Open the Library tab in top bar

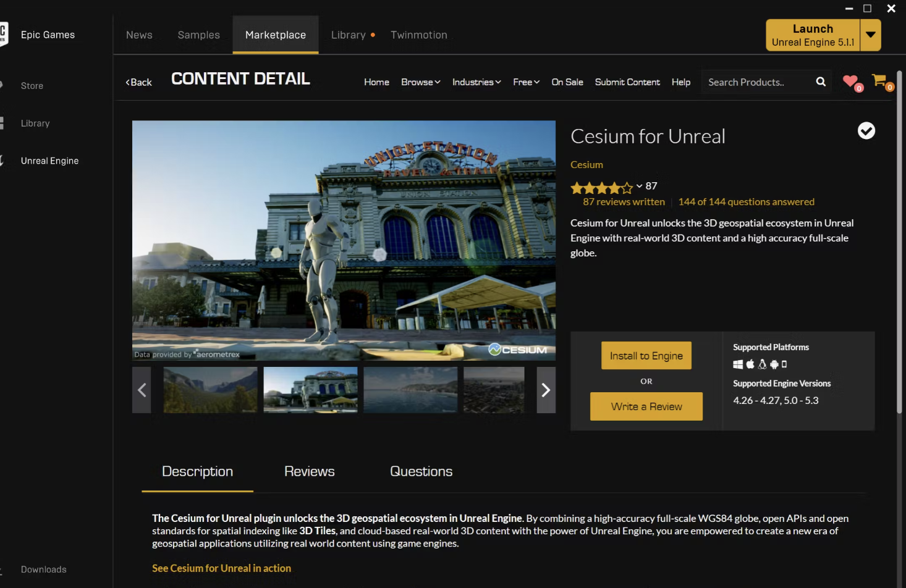point(349,35)
